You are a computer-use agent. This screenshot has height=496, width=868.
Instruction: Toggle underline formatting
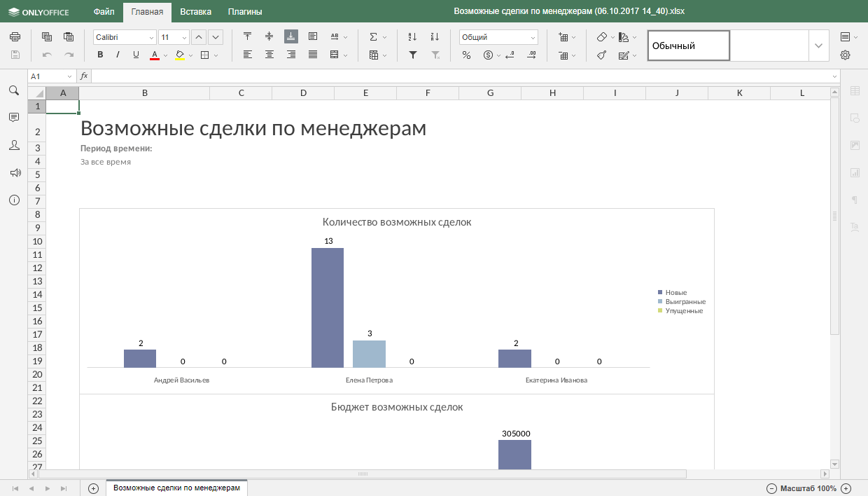pos(136,55)
